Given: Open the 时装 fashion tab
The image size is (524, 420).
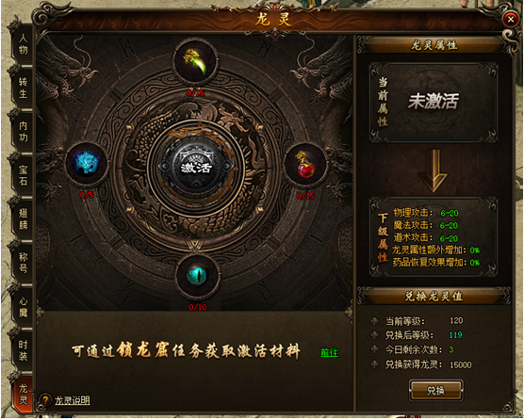Looking at the screenshot, I should [22, 350].
